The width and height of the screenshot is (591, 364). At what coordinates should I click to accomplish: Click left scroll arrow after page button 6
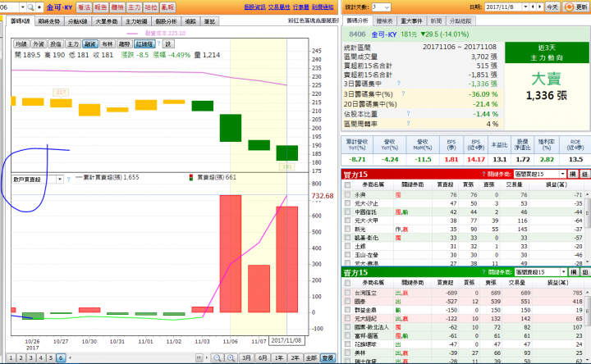tap(70, 357)
